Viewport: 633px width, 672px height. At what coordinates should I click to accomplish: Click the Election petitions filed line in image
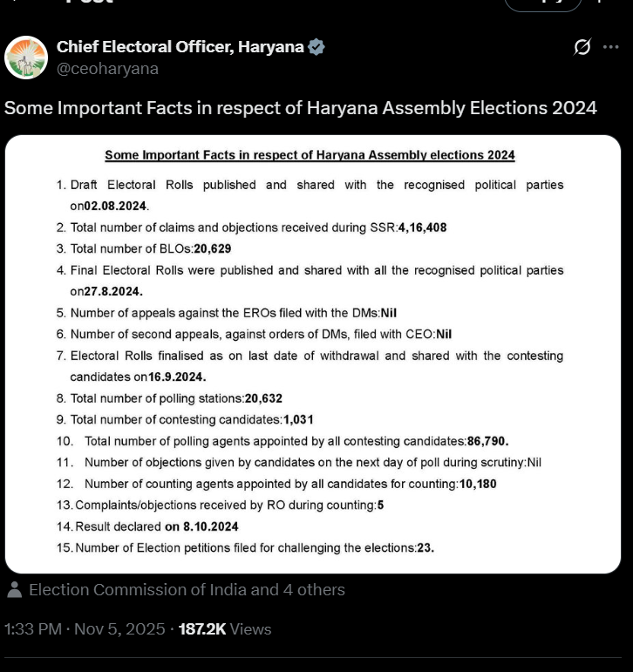click(255, 548)
